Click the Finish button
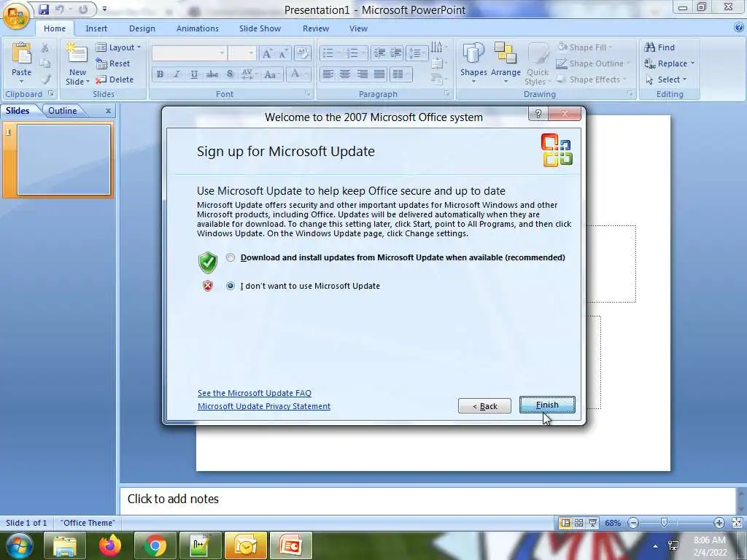The width and height of the screenshot is (747, 560). [x=547, y=405]
